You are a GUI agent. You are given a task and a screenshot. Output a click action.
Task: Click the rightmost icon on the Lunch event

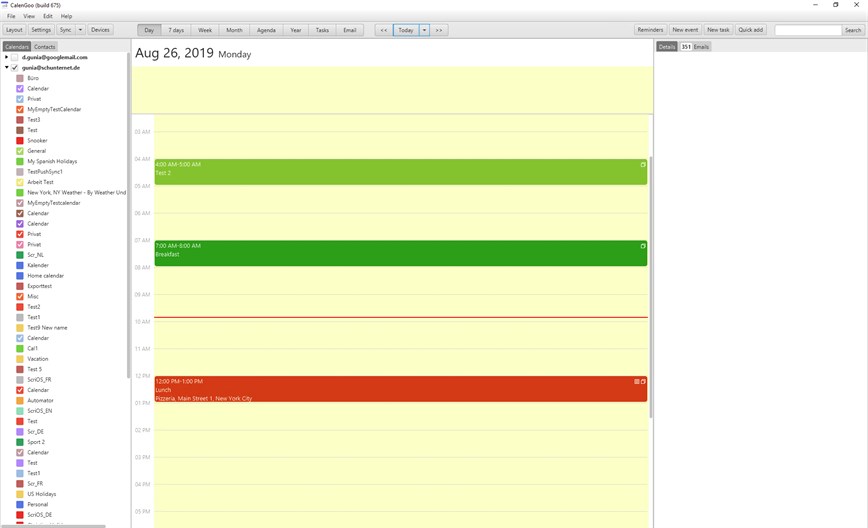coord(643,381)
